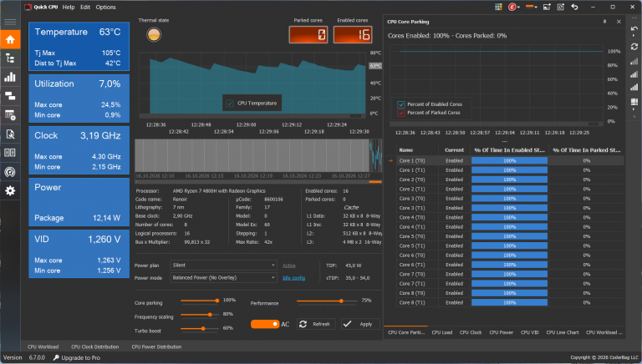Click the undo arrow in title bar
642x364 pixels.
coord(574,7)
